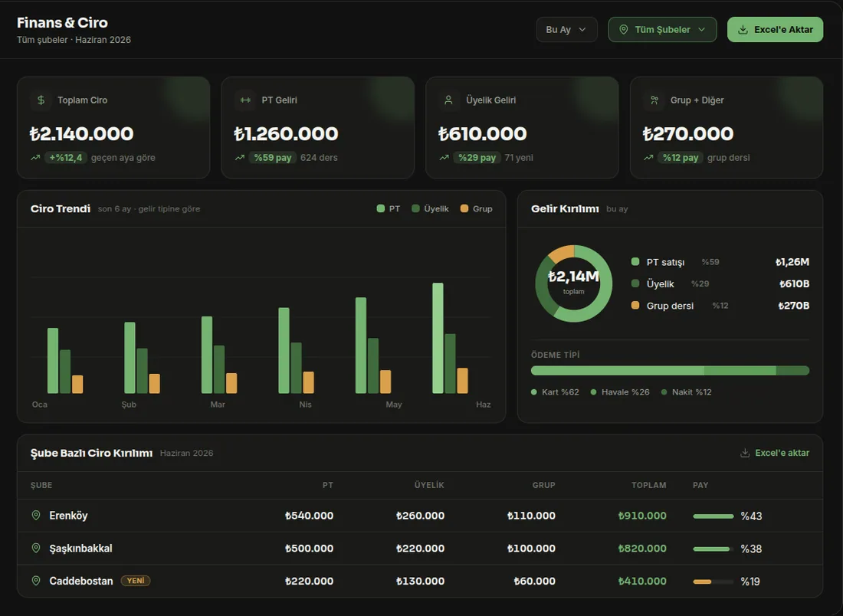Click the Nakit %12 payment legend
843x616 pixels.
click(687, 392)
